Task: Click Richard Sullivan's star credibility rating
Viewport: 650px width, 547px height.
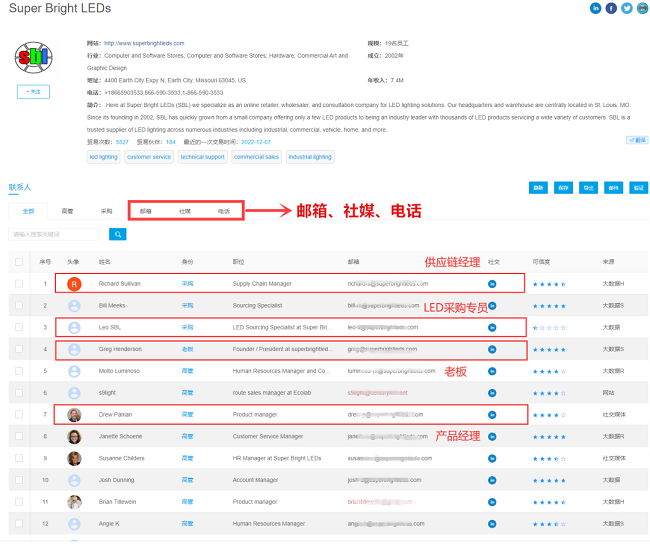Action: coord(549,284)
